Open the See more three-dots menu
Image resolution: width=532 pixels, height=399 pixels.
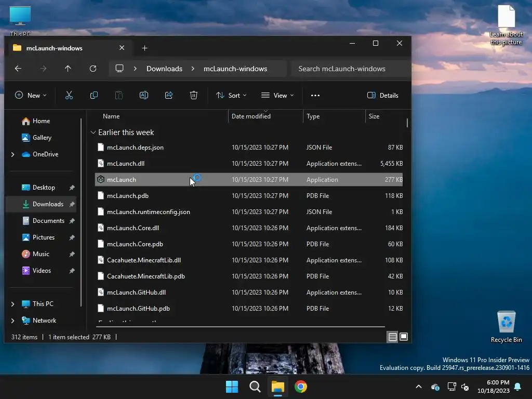[315, 96]
